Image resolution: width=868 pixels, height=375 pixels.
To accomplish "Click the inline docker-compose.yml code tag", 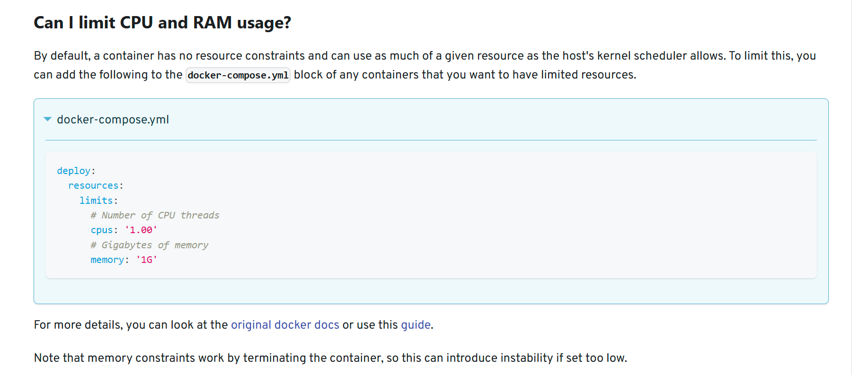I will coord(238,75).
